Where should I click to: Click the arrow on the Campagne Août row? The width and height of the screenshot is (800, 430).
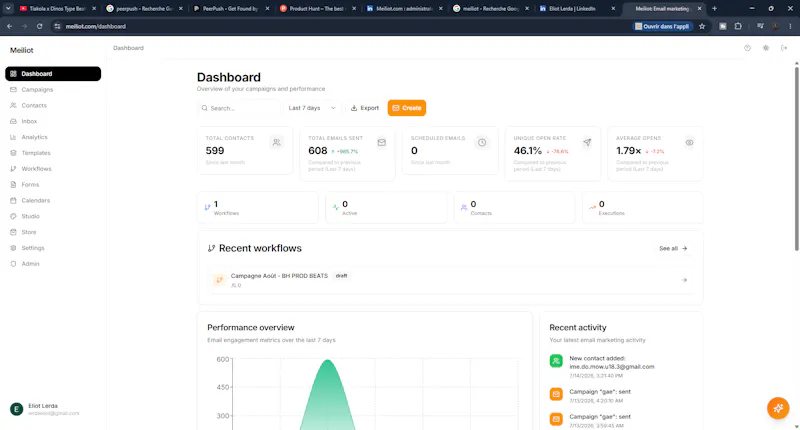(685, 280)
